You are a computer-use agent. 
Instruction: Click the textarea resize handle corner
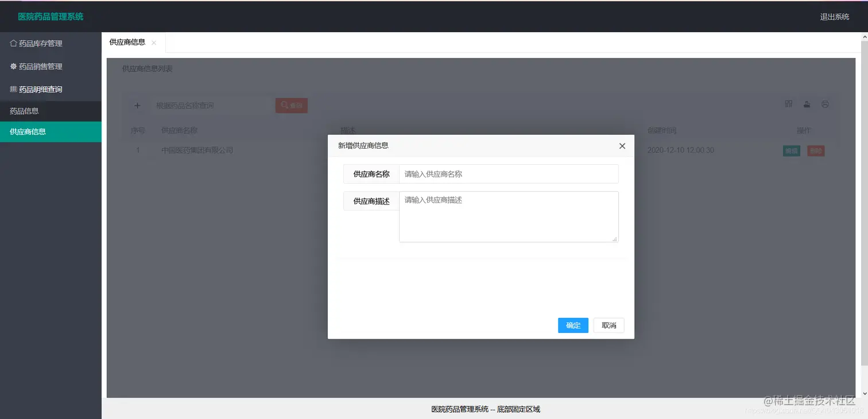click(615, 238)
